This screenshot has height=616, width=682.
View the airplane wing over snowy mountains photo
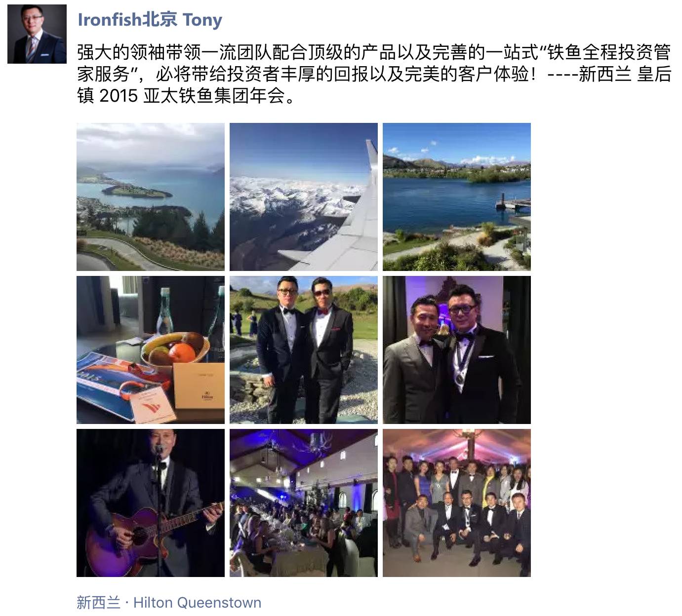(x=304, y=197)
